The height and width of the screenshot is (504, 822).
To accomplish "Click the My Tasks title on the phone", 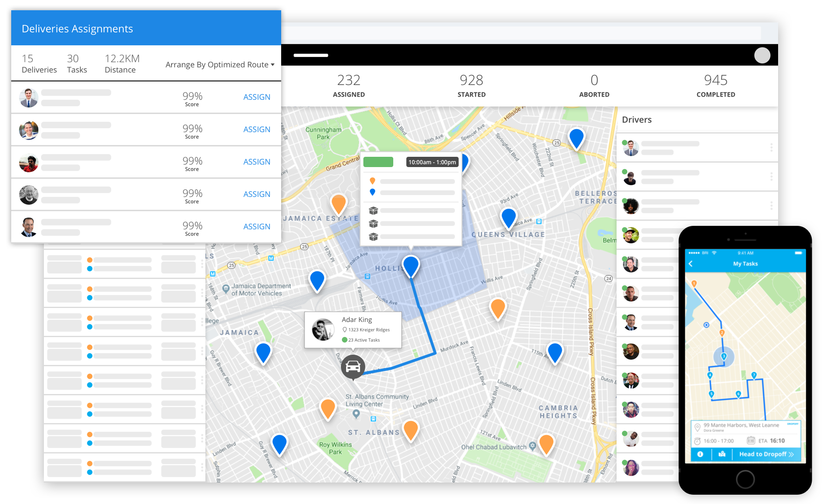I will 745,264.
